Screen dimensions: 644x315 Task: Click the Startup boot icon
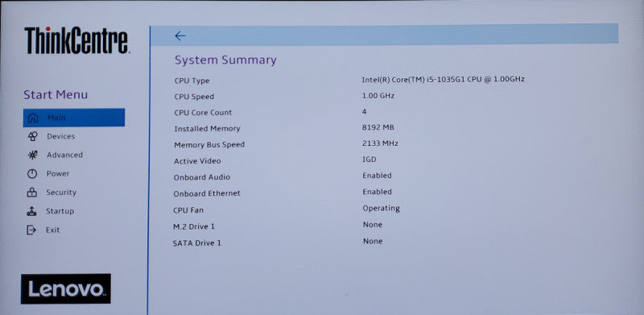click(x=31, y=211)
